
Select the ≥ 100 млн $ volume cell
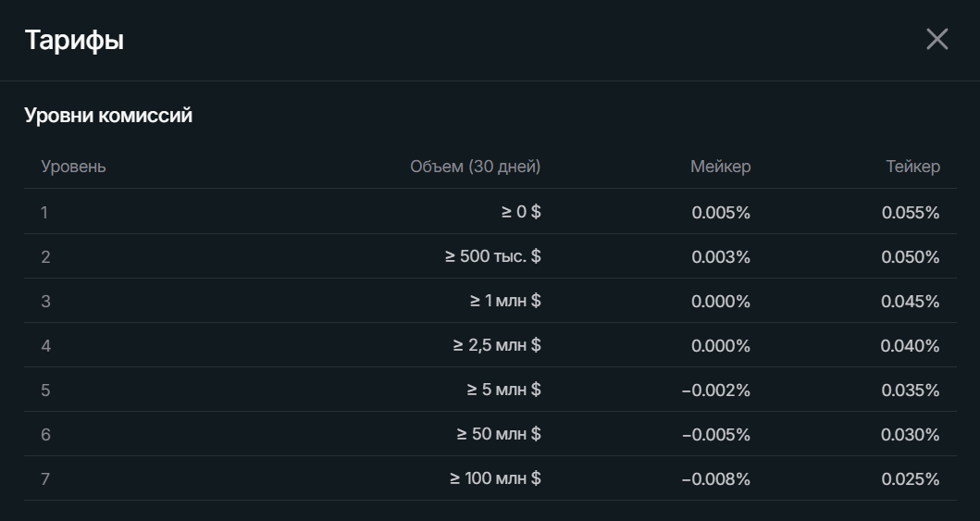[495, 478]
